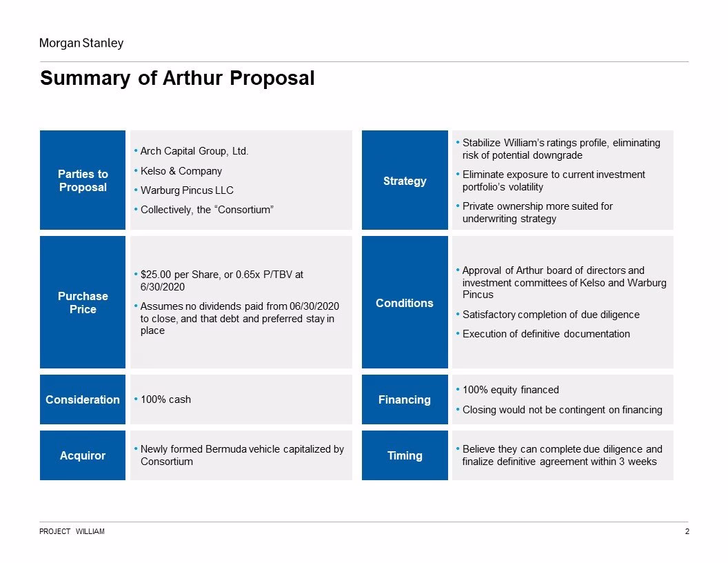Click 'Private ownership more suited' bullet
Image resolution: width=728 pixels, height=563 pixels.
point(537,213)
